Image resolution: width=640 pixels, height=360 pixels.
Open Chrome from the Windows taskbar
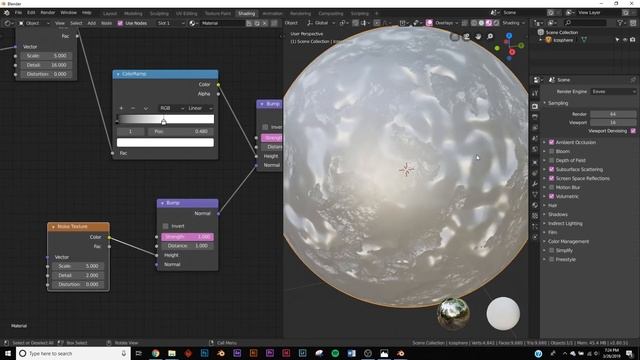click(156, 353)
